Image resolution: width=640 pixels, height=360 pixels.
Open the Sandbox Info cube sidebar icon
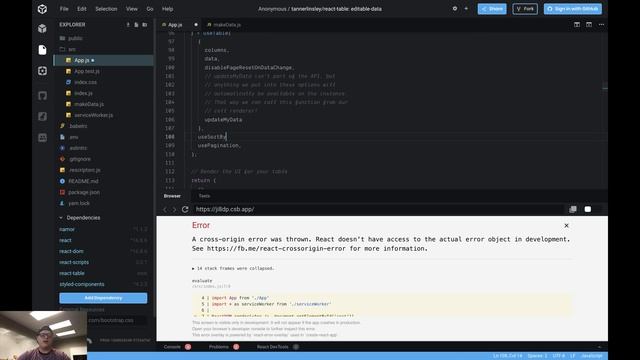tap(42, 29)
